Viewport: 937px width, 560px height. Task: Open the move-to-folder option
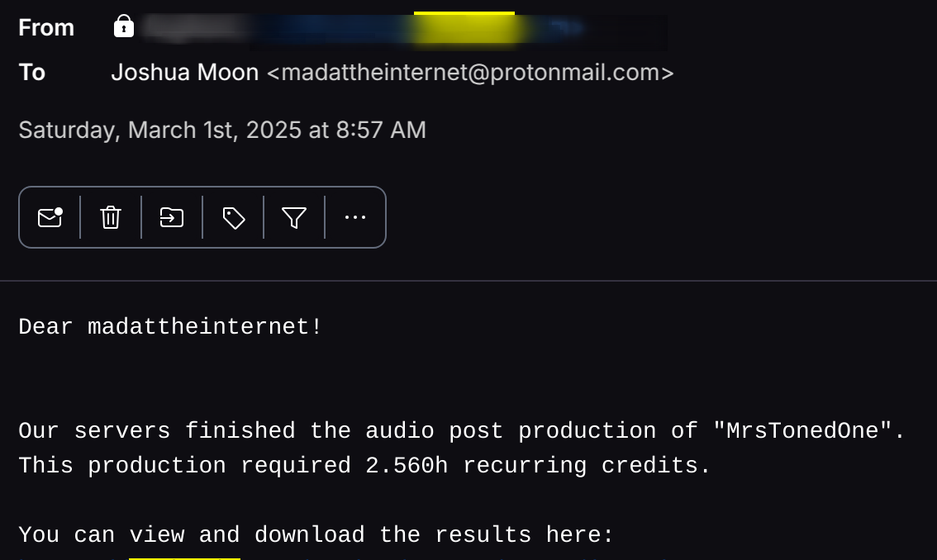[172, 217]
